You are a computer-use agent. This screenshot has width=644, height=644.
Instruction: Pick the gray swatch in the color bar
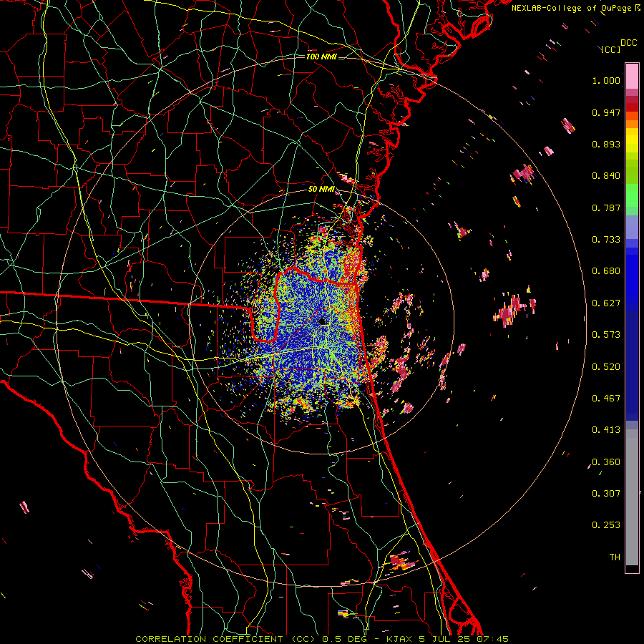point(632,497)
